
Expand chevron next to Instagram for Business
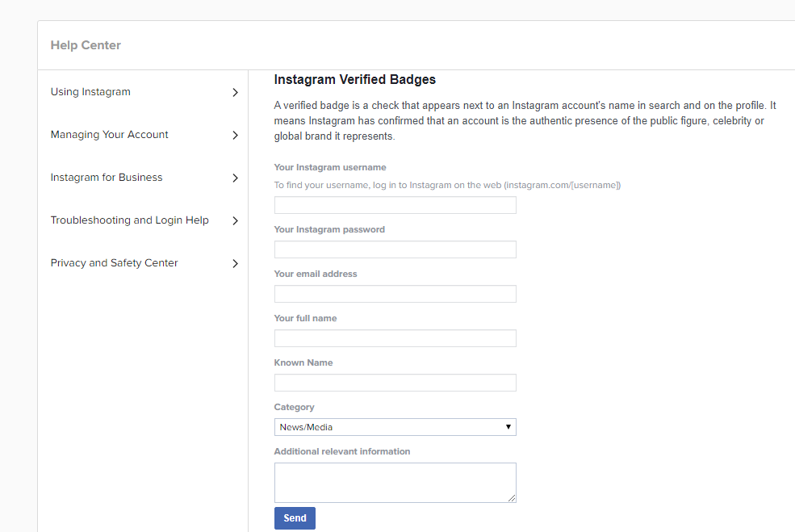[235, 178]
